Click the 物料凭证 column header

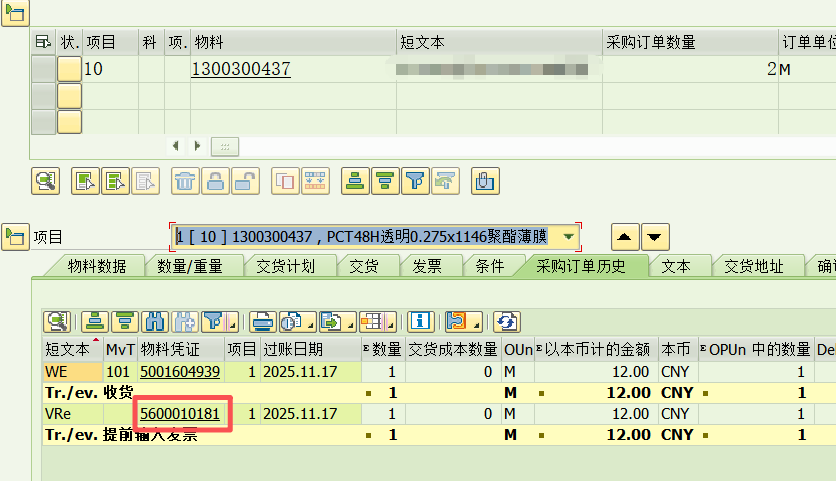click(181, 350)
